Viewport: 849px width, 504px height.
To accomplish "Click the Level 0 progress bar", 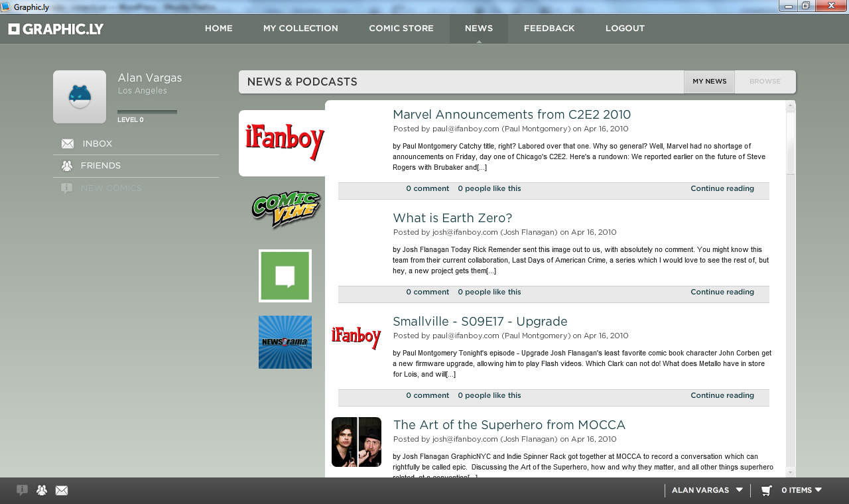I will click(x=147, y=112).
